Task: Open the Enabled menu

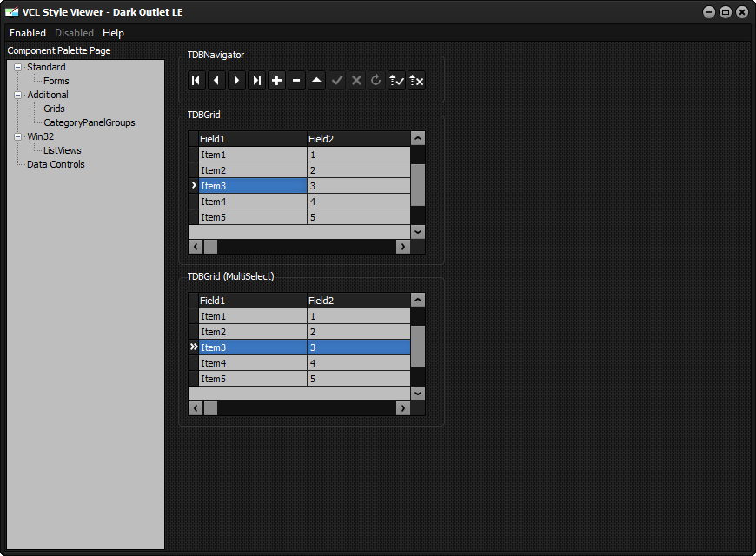Action: [28, 33]
